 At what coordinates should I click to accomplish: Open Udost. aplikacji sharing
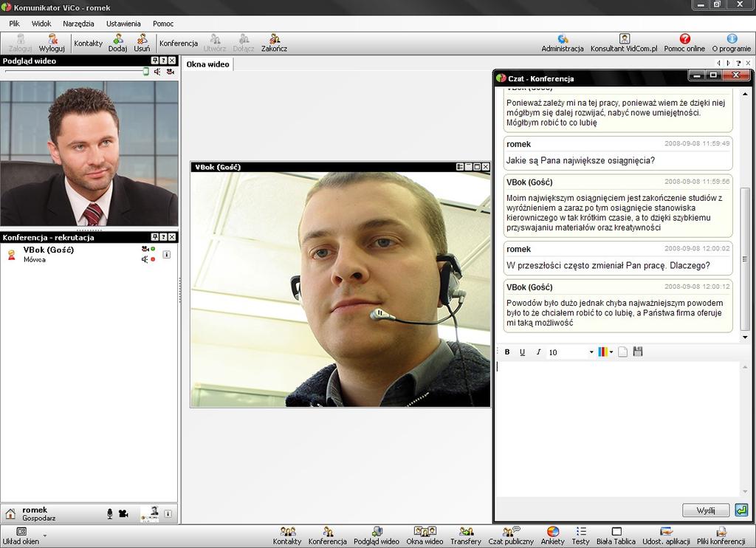pyautogui.click(x=667, y=536)
